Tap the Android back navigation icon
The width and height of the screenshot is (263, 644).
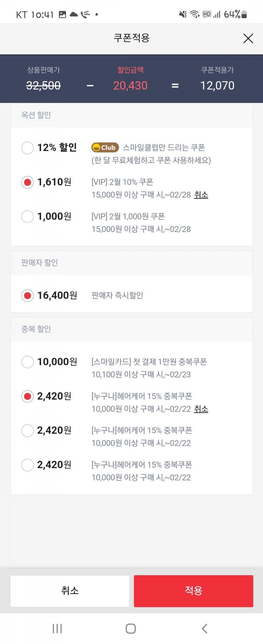click(205, 628)
